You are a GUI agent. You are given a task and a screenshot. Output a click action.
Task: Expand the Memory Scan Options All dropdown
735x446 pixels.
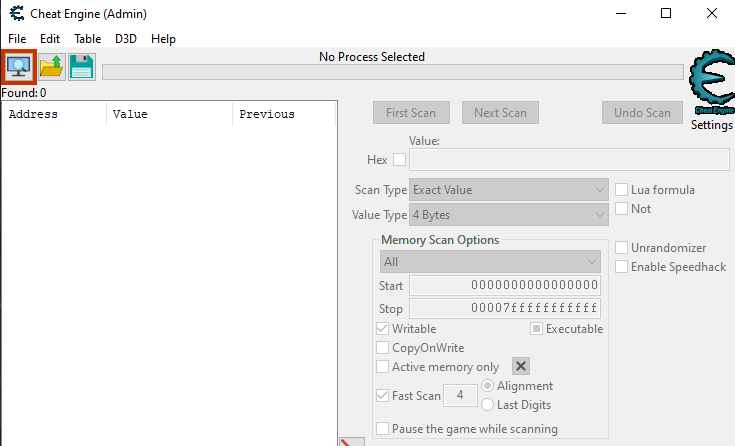tap(490, 262)
